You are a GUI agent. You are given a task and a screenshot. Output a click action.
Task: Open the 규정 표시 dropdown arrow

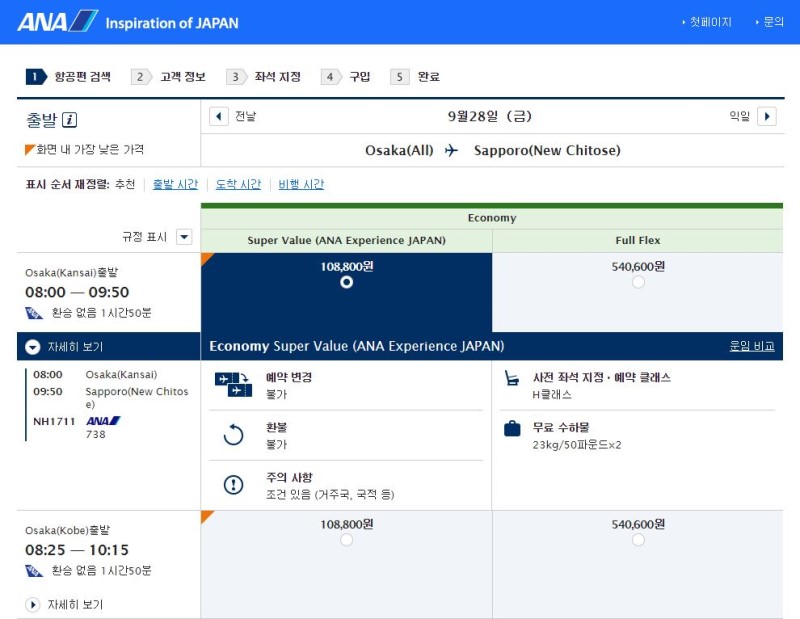click(x=183, y=237)
